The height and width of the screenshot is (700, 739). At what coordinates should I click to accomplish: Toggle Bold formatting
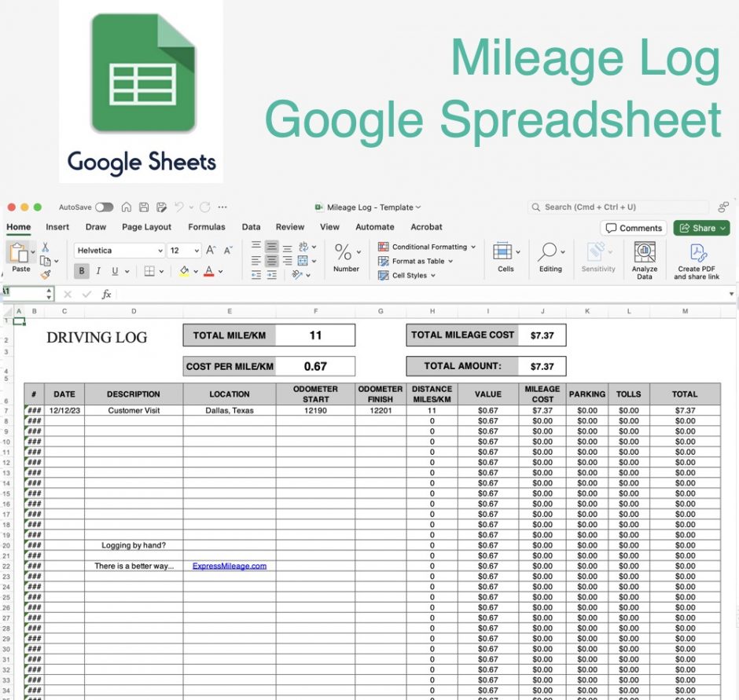(82, 271)
